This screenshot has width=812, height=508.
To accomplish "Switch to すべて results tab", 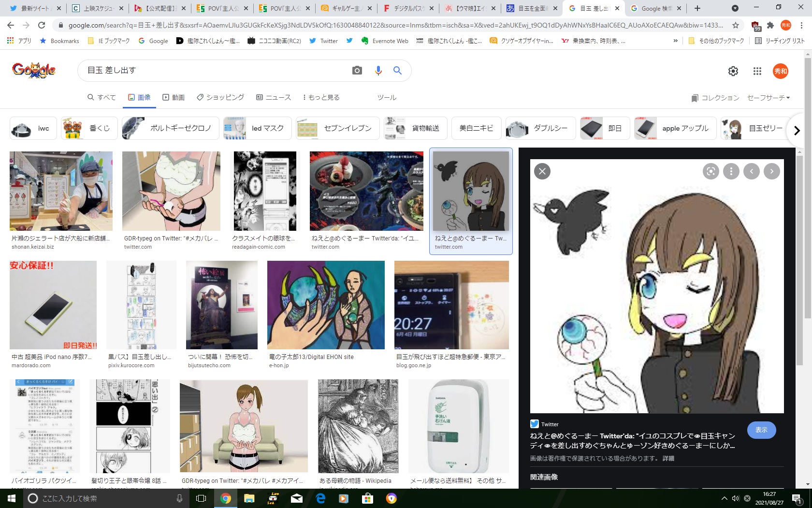I will pos(101,97).
